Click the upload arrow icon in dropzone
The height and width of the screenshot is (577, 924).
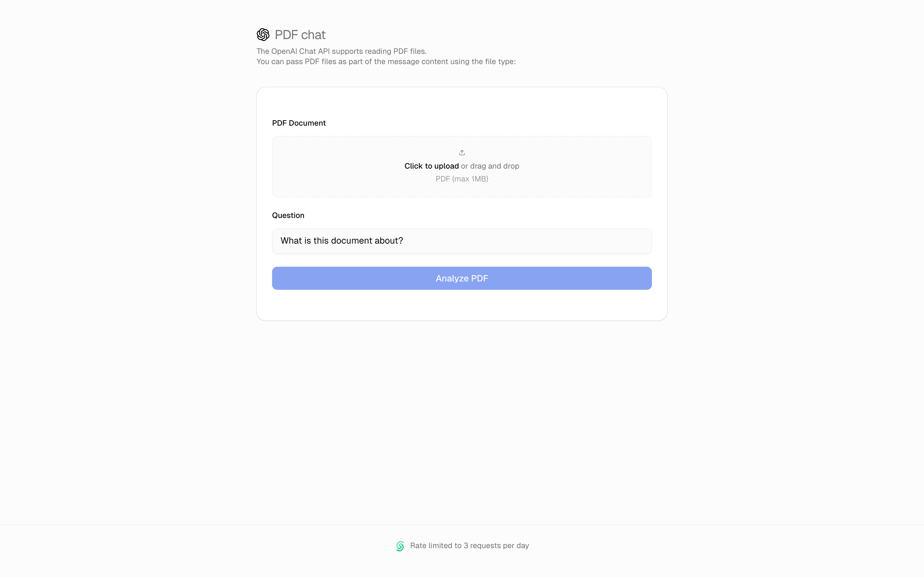tap(462, 153)
